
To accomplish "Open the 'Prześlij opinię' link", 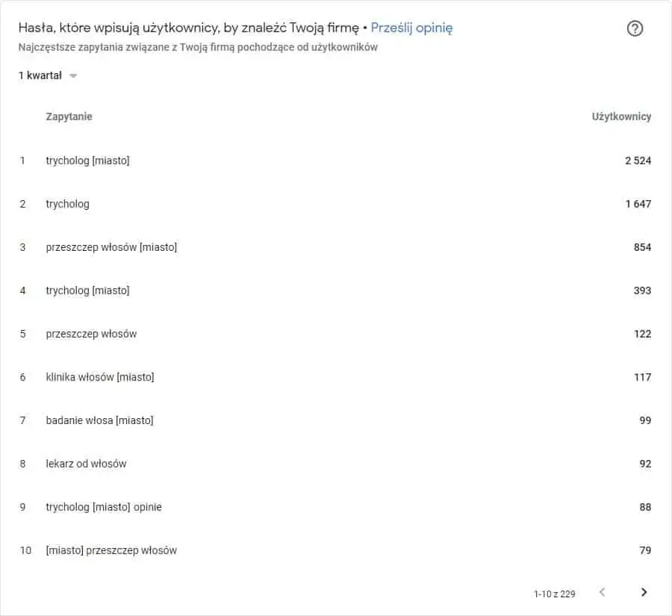I will [411, 28].
